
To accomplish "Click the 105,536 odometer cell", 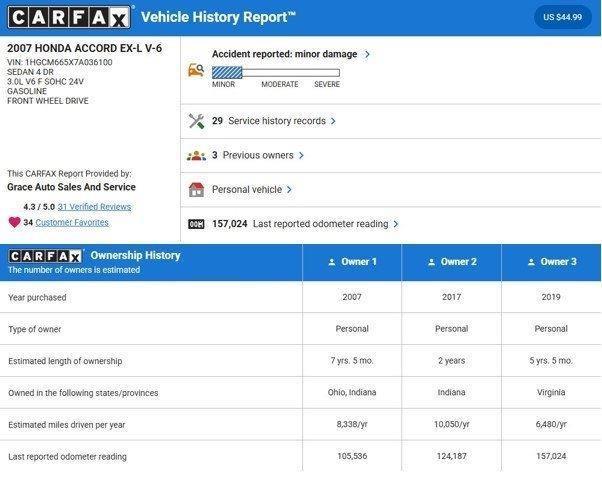I will click(352, 456).
